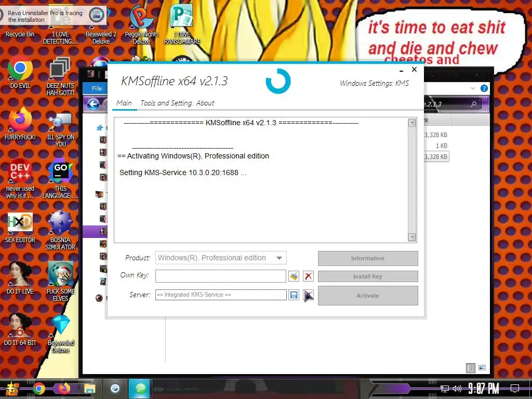Click the File Explorer taskbar icon
The height and width of the screenshot is (399, 532).
click(89, 389)
